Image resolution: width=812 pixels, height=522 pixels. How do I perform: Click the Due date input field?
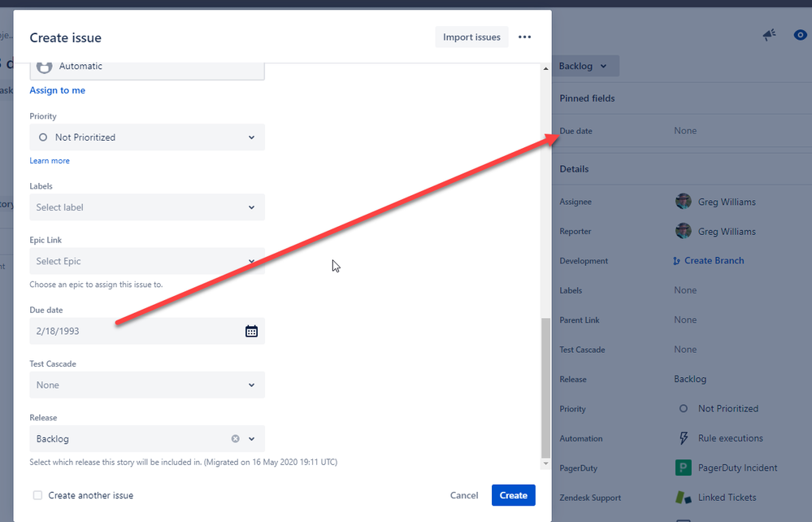click(147, 331)
